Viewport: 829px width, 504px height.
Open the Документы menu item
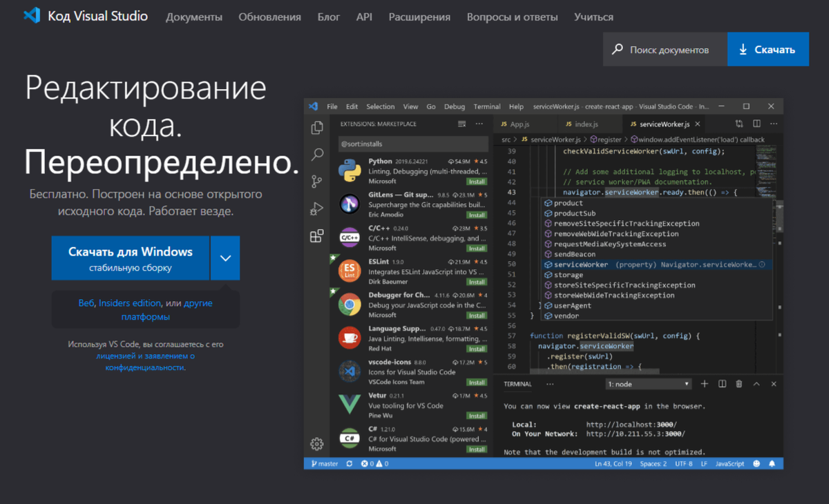click(x=194, y=17)
